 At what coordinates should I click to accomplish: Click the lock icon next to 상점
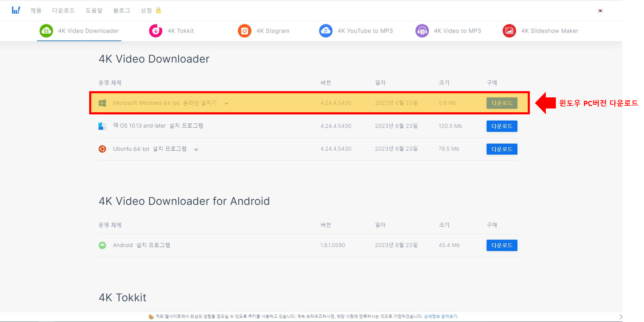click(x=158, y=10)
